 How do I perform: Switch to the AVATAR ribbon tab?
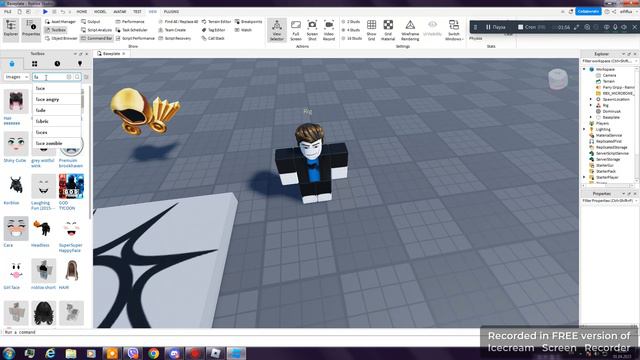[x=120, y=11]
